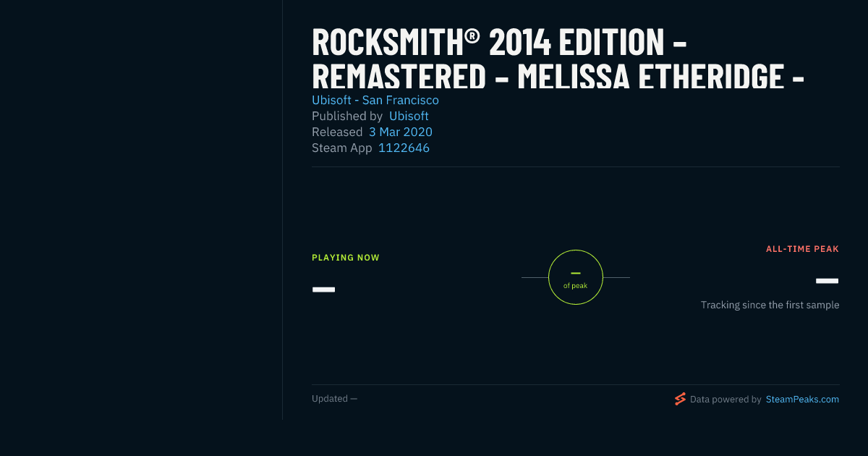Select the 3 Mar 2020 release date
Screen dimensions: 868x456
(x=401, y=132)
